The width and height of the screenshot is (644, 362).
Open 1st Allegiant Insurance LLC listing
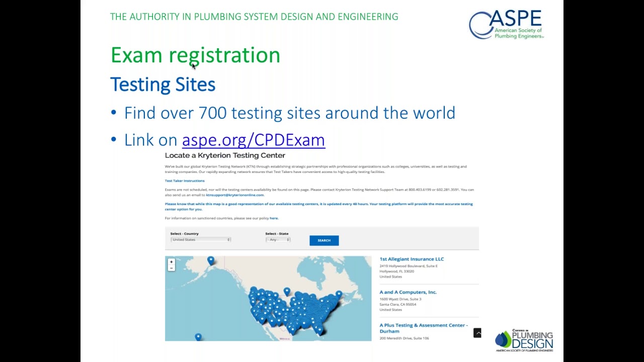point(412,259)
